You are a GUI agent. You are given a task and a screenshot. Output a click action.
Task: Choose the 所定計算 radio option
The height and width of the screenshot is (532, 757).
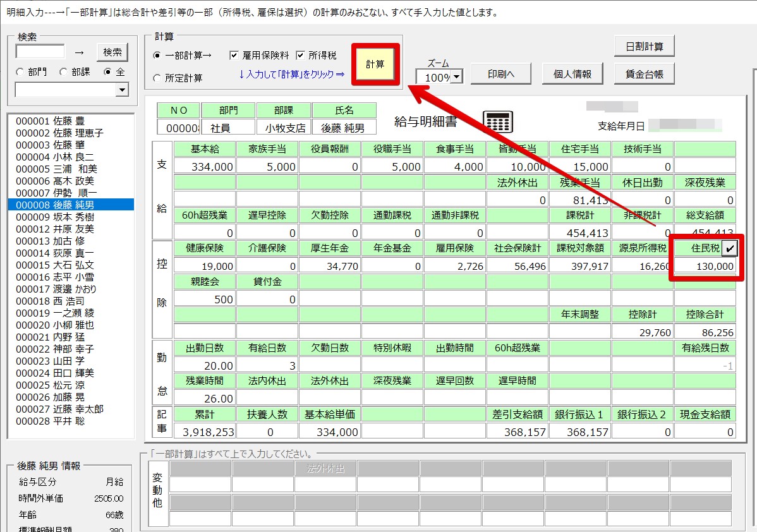157,78
